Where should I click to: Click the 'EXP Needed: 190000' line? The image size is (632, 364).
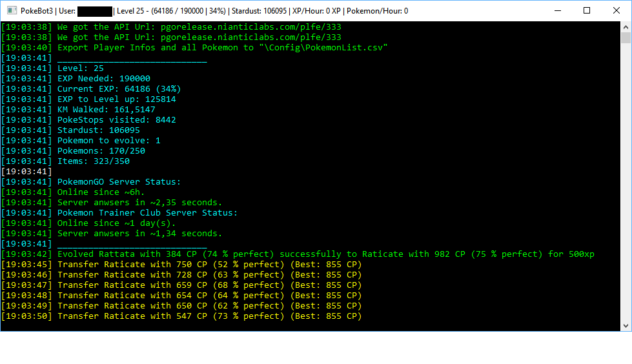(x=76, y=79)
